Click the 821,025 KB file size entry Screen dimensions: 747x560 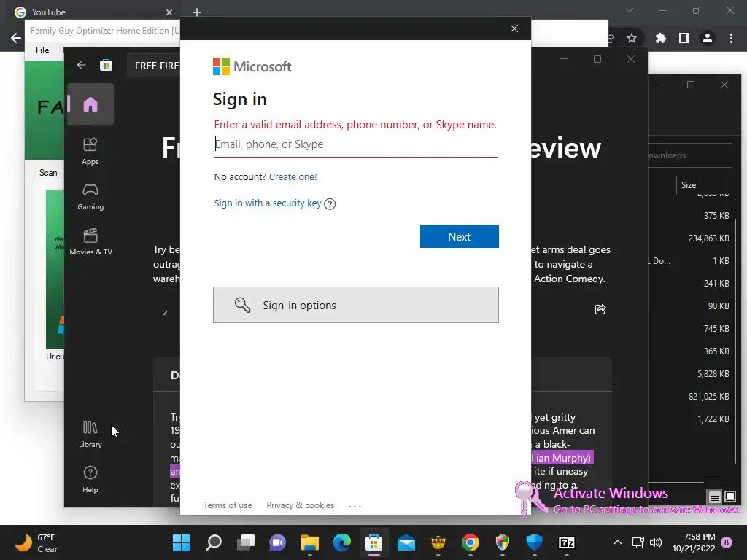(x=708, y=396)
